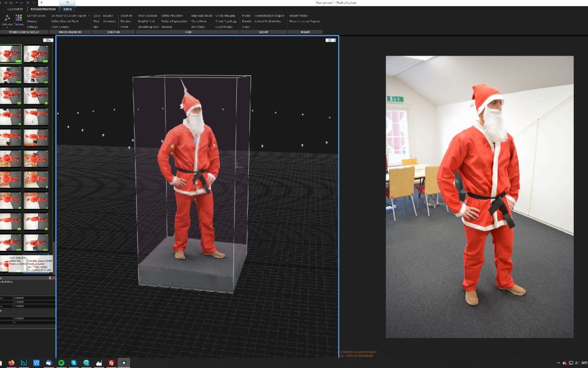Open Firefox from the taskbar
Viewport: 588px width, 368px height.
[x=11, y=363]
